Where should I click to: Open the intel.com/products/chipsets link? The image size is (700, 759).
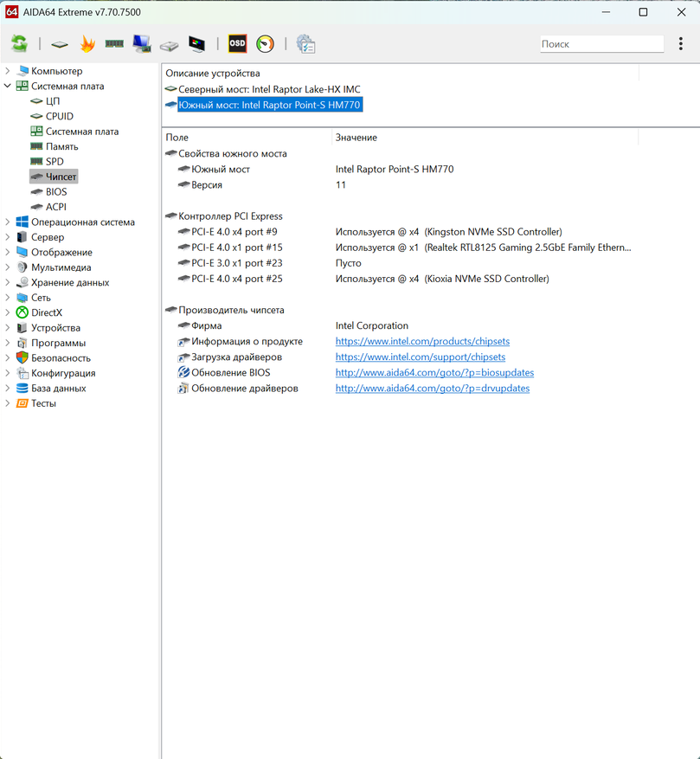[x=422, y=341]
